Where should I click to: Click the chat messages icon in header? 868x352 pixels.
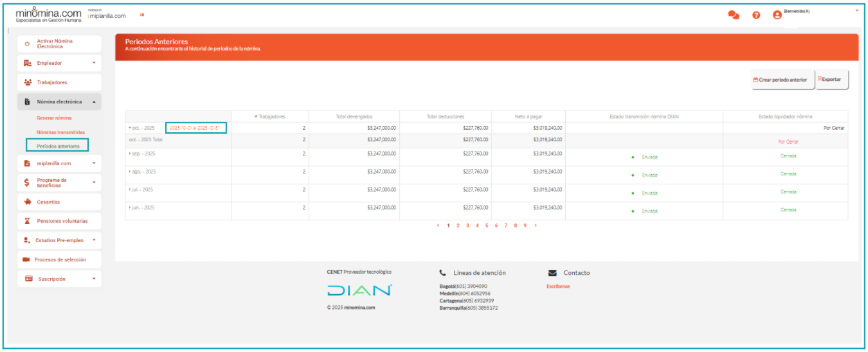[x=734, y=15]
